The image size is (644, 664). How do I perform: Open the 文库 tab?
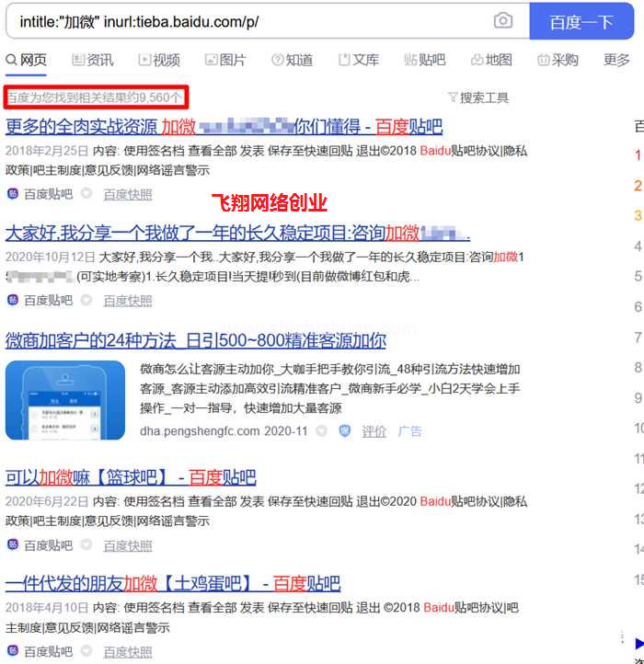[359, 60]
